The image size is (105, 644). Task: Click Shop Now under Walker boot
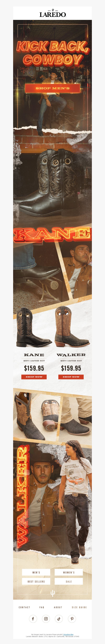pos(71,377)
